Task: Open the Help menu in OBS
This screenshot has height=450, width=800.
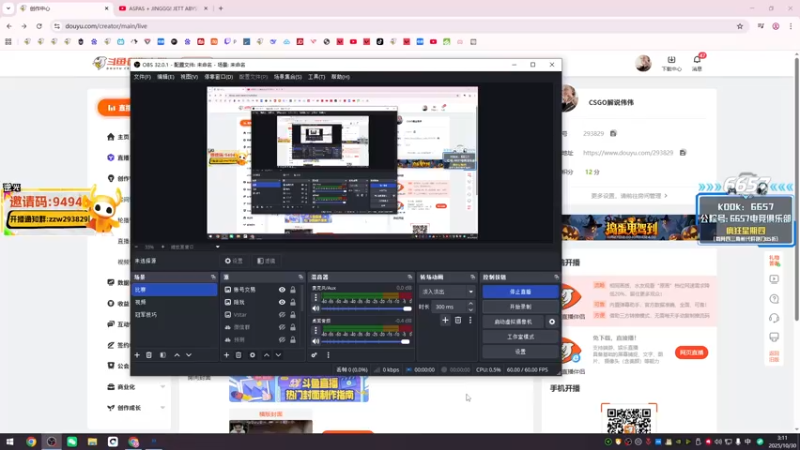Action: click(x=340, y=77)
